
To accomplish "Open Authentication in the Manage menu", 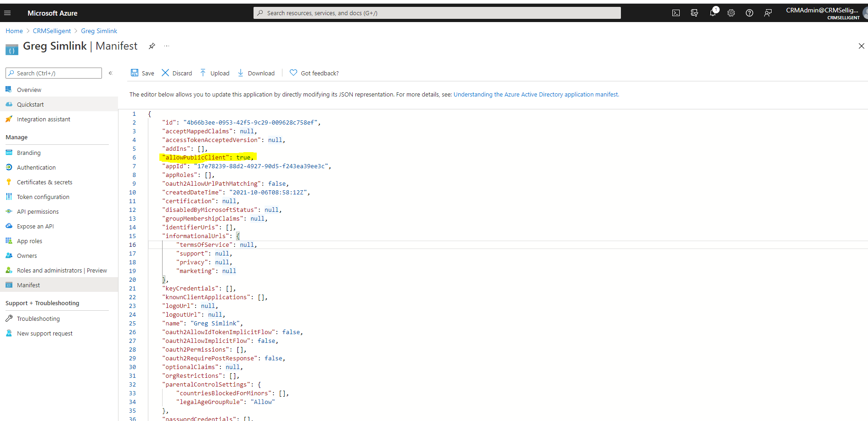I will point(36,168).
